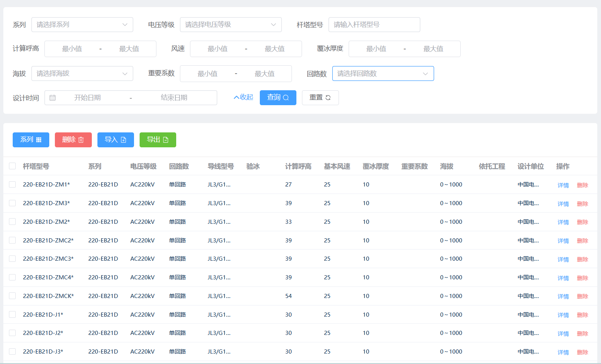This screenshot has width=601, height=364.
Task: Open 详情 for 220-EB21D-ZM1*
Action: (x=563, y=185)
